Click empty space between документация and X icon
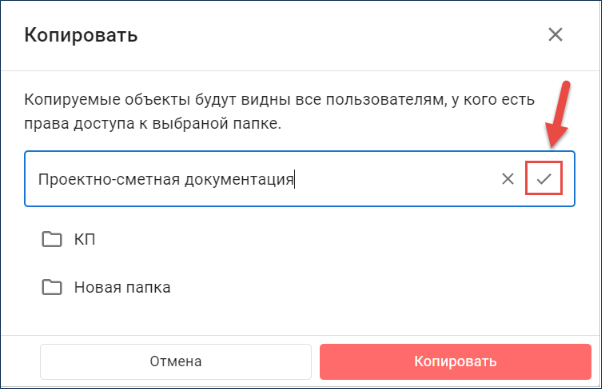This screenshot has width=603, height=390. (x=396, y=179)
